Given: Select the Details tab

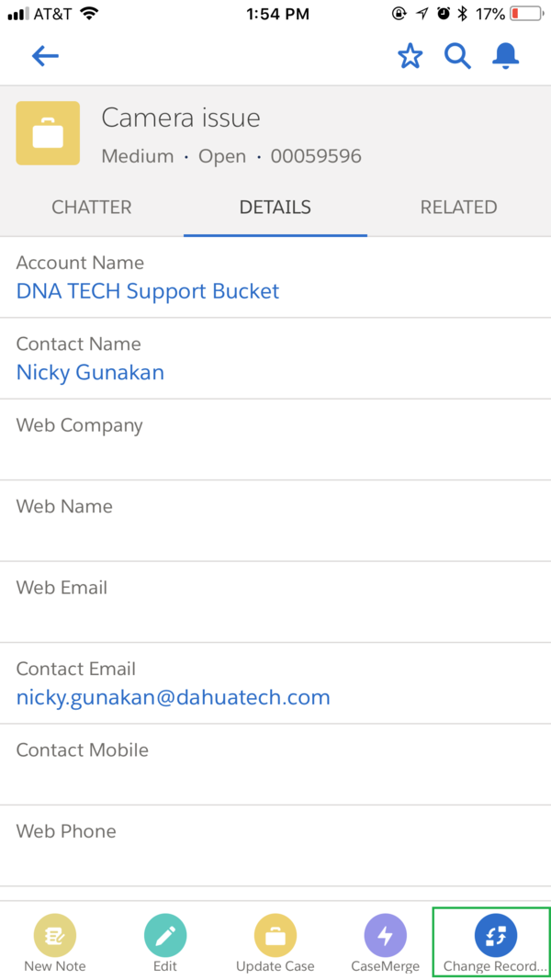Looking at the screenshot, I should tap(275, 208).
